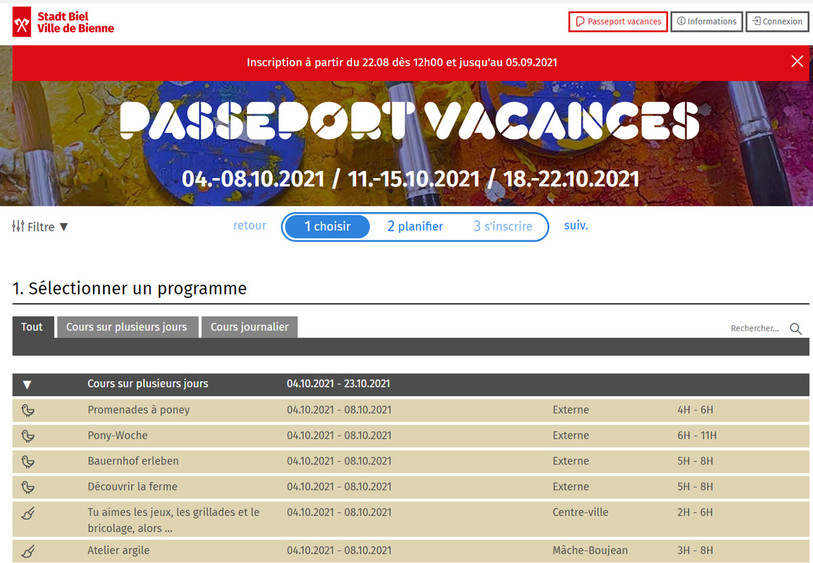This screenshot has height=563, width=813.
Task: Collapse the Cours sur plusieurs jours group
Action: [27, 384]
